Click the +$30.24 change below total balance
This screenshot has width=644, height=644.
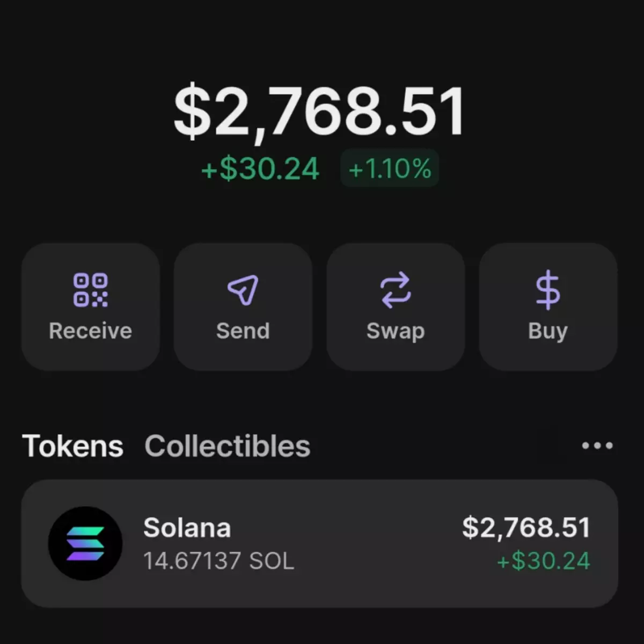click(260, 169)
